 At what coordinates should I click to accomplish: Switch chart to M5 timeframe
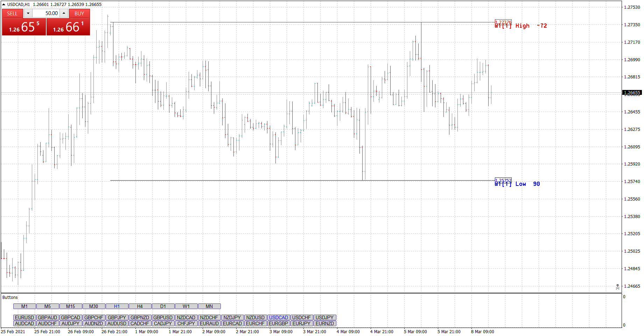tap(48, 306)
